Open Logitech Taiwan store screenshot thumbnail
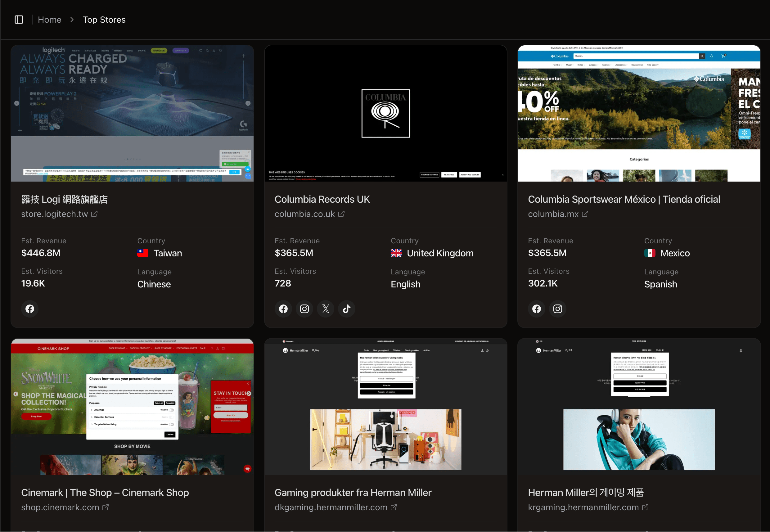 pos(132,113)
